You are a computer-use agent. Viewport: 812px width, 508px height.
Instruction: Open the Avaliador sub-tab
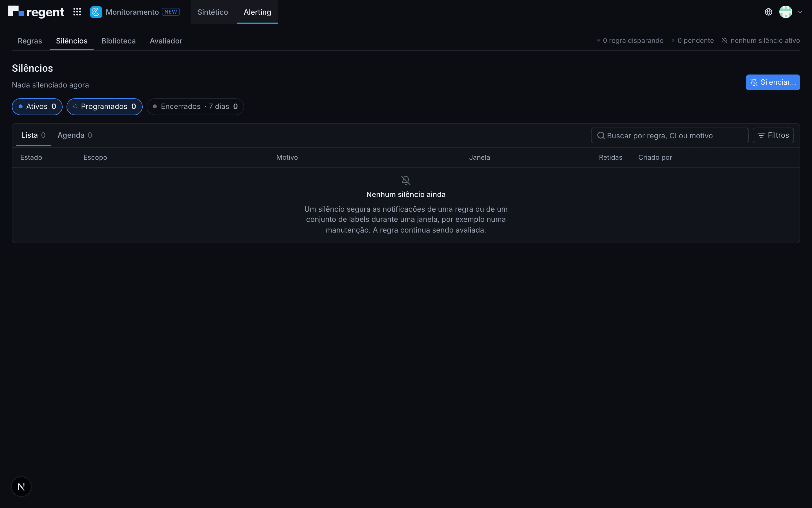(x=166, y=41)
